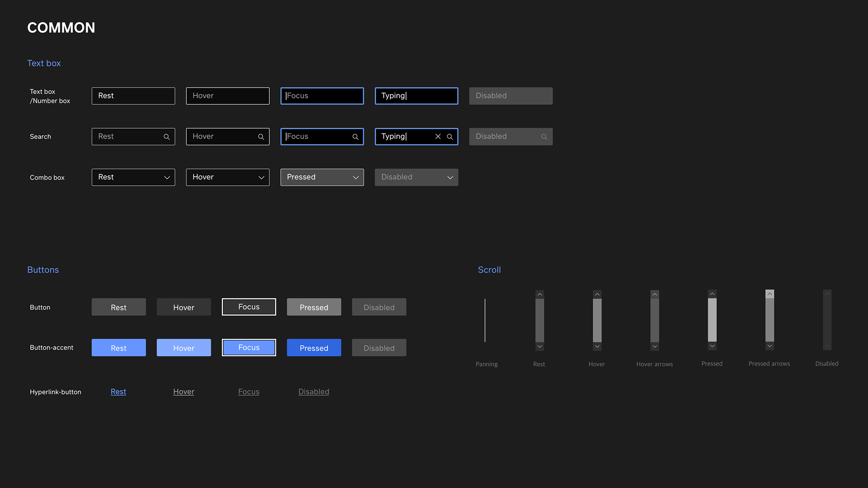Click up arrow on Pressed arrows scrollbar

[x=769, y=294]
